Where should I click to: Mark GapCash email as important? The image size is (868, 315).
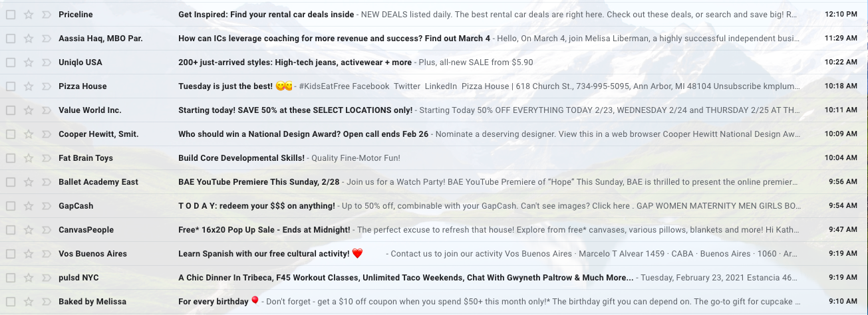click(x=46, y=206)
